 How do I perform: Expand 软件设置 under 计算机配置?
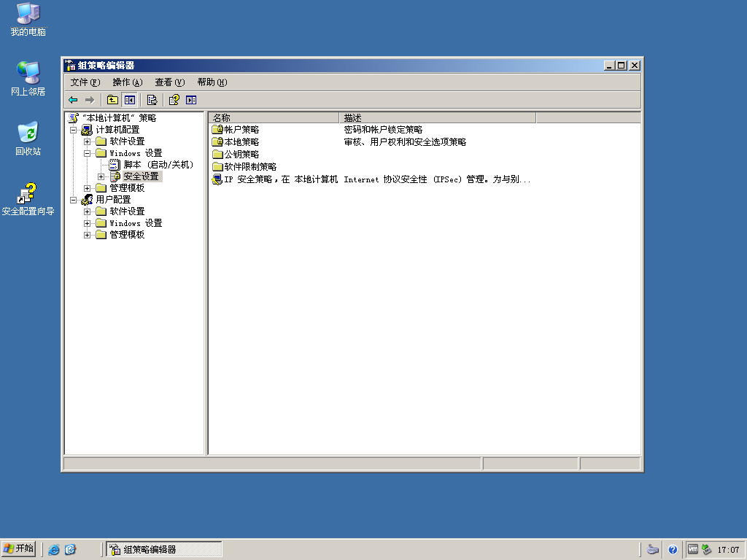coord(88,142)
